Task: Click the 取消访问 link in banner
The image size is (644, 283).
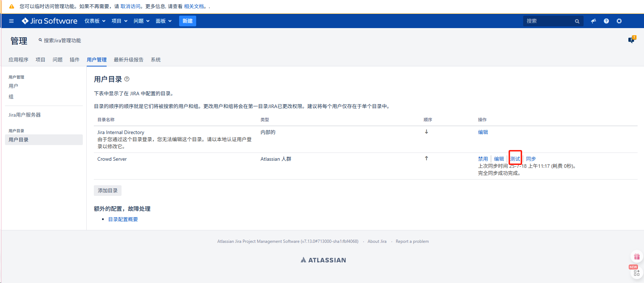Action: (x=130, y=6)
